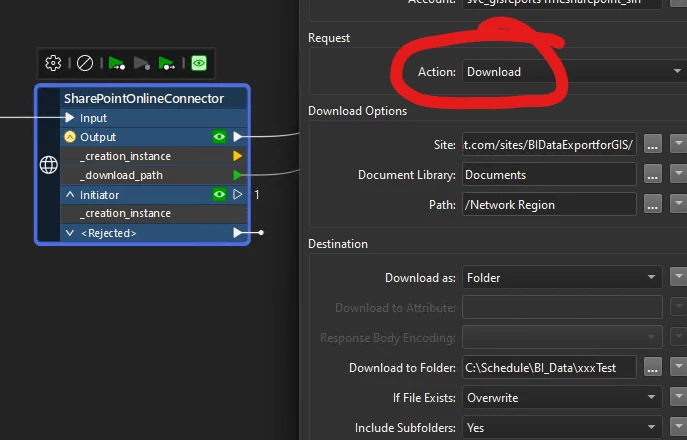
Task: Browse Download to Folder with ellipsis button
Action: pos(653,367)
